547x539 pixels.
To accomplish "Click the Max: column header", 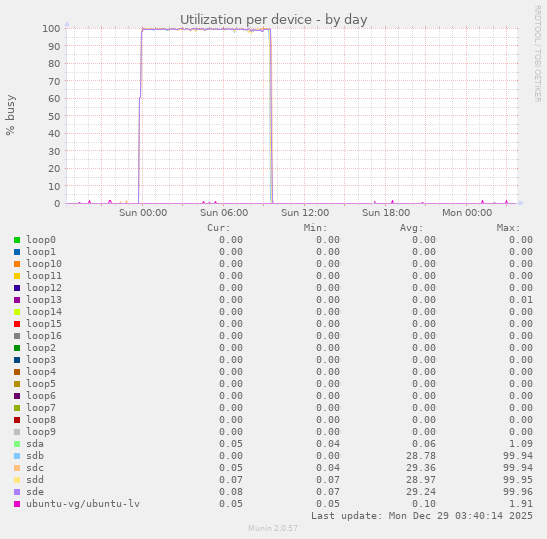I will click(508, 228).
